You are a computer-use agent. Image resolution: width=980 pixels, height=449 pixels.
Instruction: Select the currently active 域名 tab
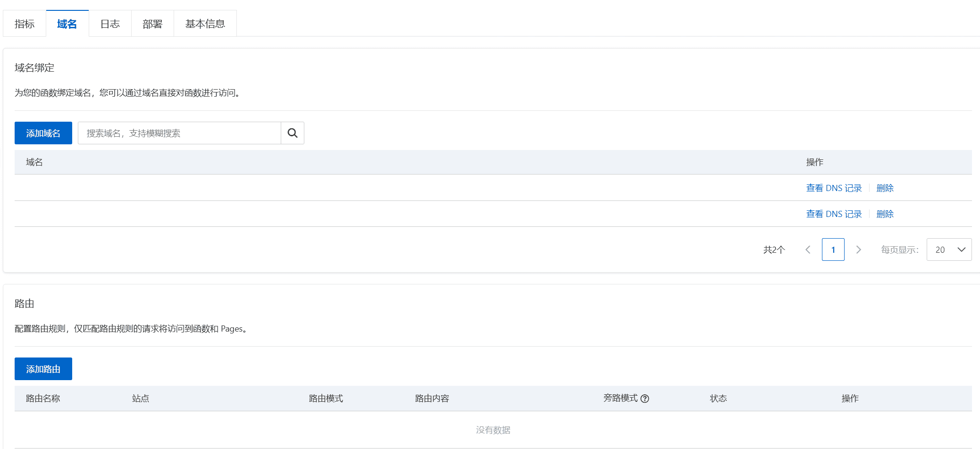[x=67, y=24]
